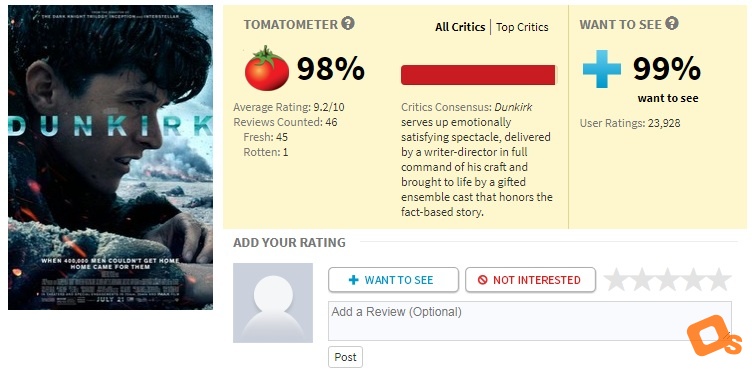The image size is (752, 374).
Task: Rate the movie one star
Action: 616,280
